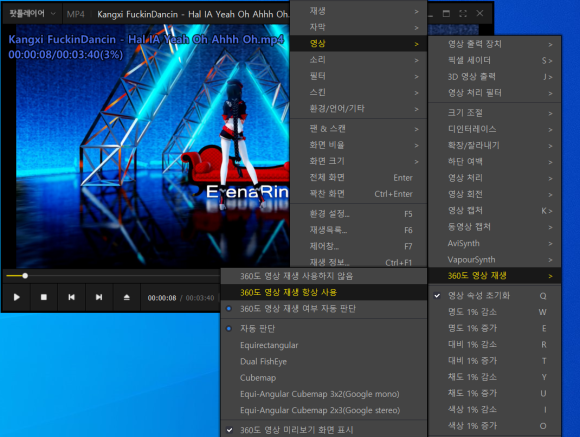Open 제어창... control window

click(x=358, y=246)
